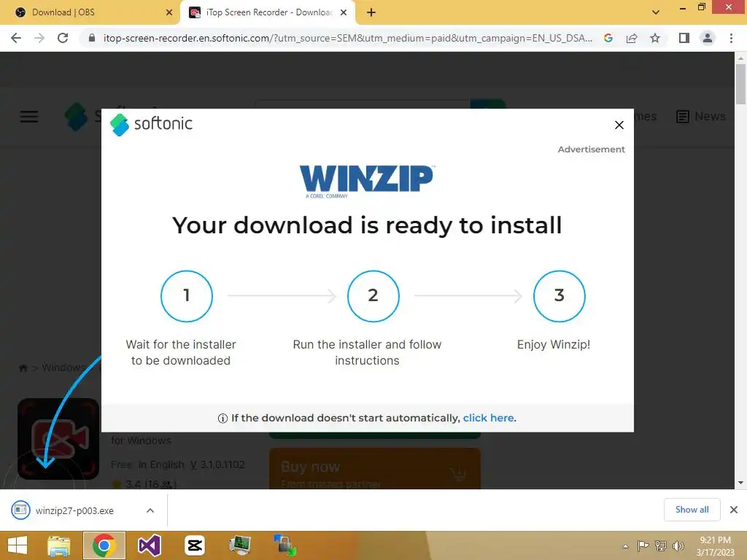This screenshot has width=747, height=560.
Task: Click the home breadcrumb icon
Action: pyautogui.click(x=23, y=368)
